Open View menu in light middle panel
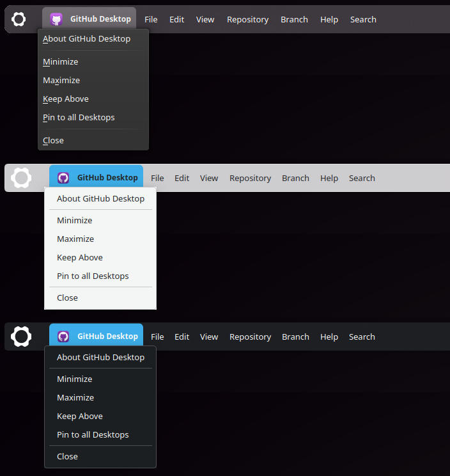Viewport: 450px width, 476px height. coord(209,178)
